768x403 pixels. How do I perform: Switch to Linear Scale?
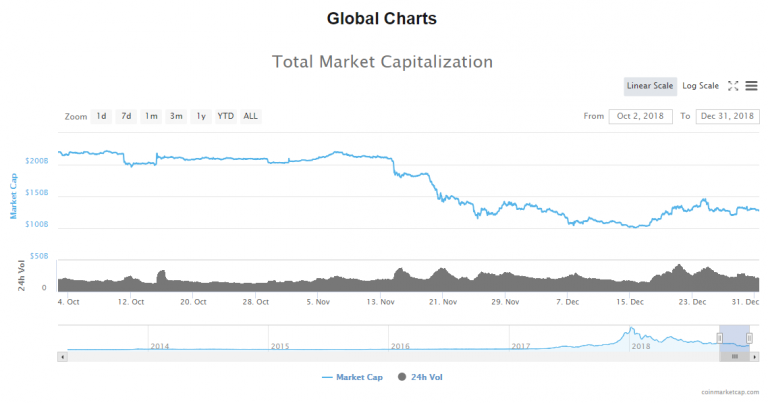coord(651,86)
